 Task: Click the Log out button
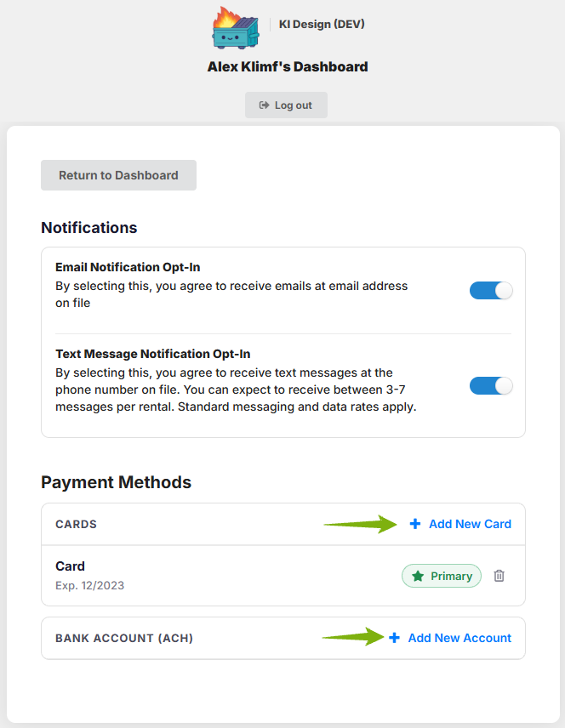point(286,105)
